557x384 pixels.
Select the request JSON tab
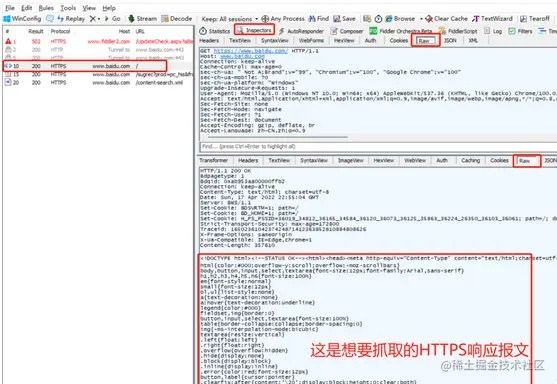450,40
